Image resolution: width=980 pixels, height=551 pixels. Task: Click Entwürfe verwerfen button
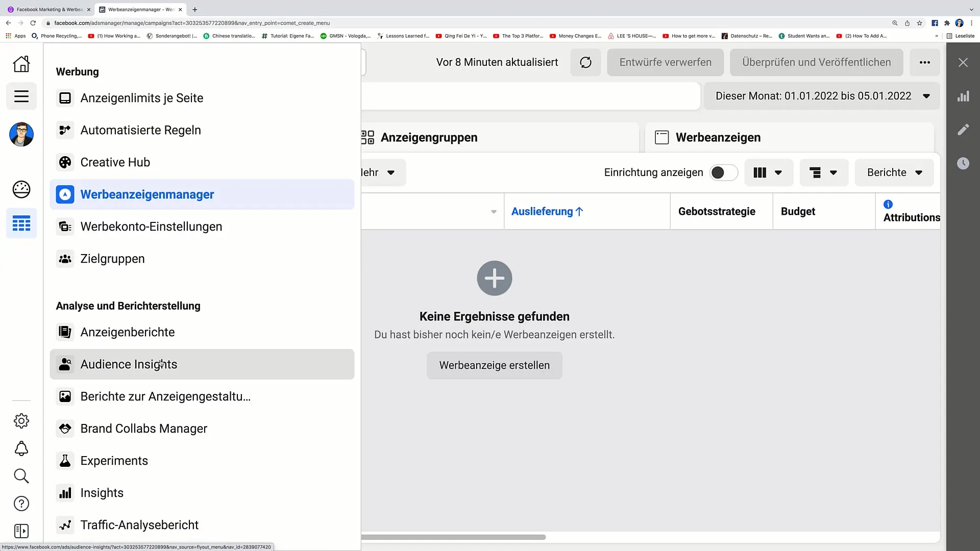tap(665, 62)
